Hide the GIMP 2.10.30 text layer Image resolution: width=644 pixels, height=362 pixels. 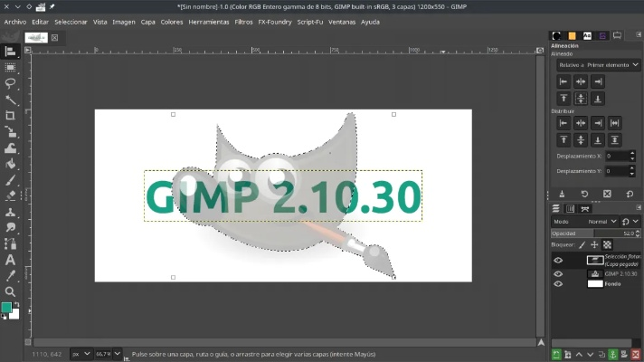pyautogui.click(x=558, y=274)
